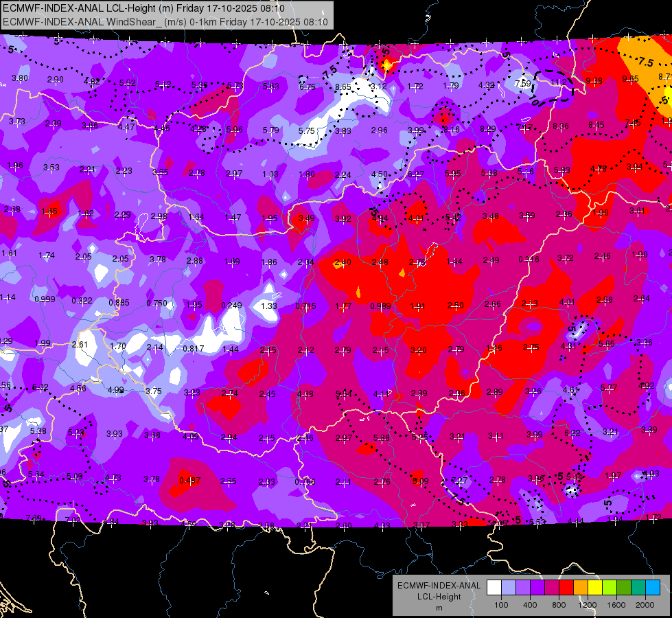Click the wind shear value 11.2
This screenshot has width=672, height=618.
pyautogui.click(x=559, y=82)
